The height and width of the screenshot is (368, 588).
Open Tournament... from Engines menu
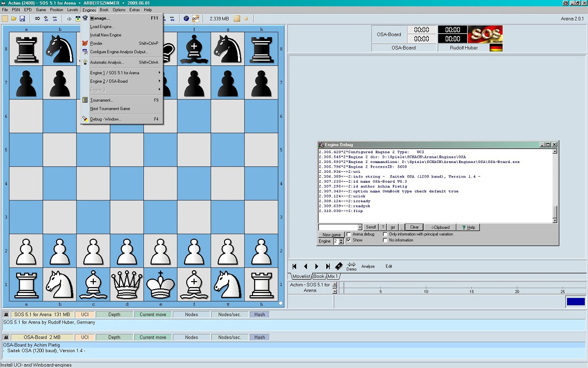[121, 100]
